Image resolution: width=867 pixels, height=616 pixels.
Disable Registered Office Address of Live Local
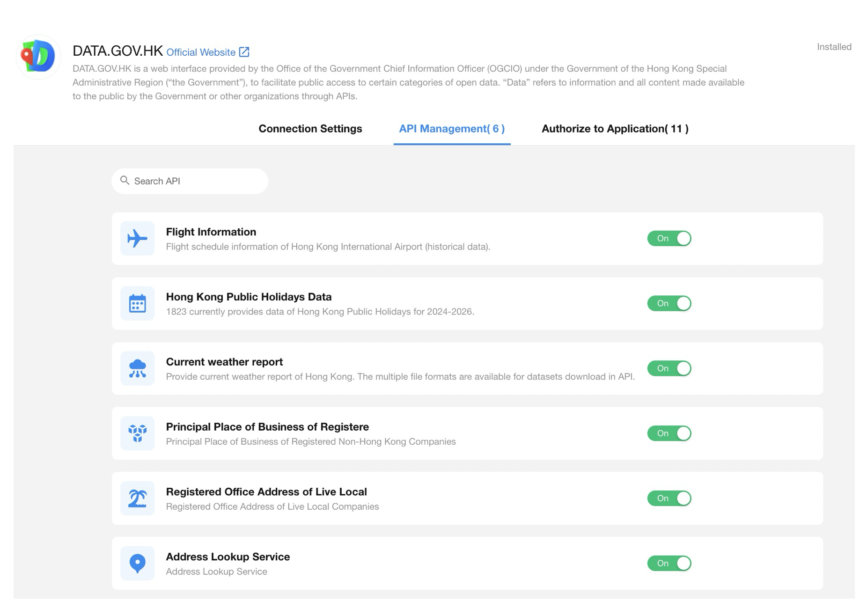(x=669, y=499)
